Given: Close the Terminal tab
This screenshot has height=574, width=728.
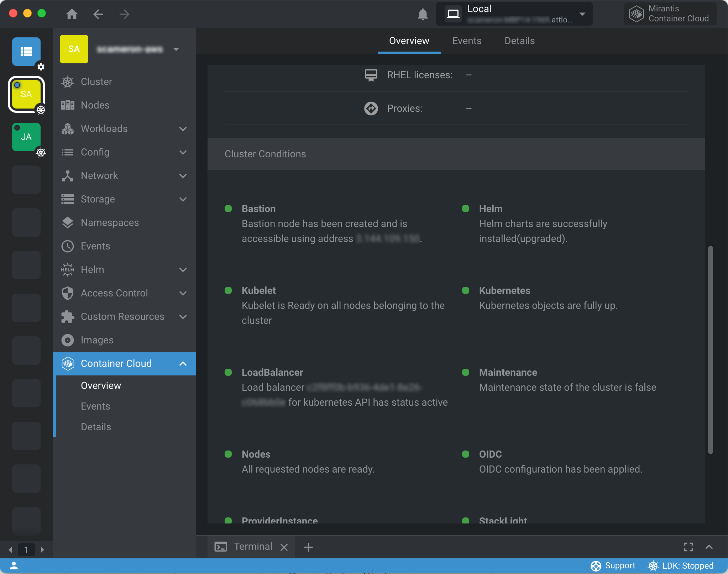Looking at the screenshot, I should click(284, 547).
